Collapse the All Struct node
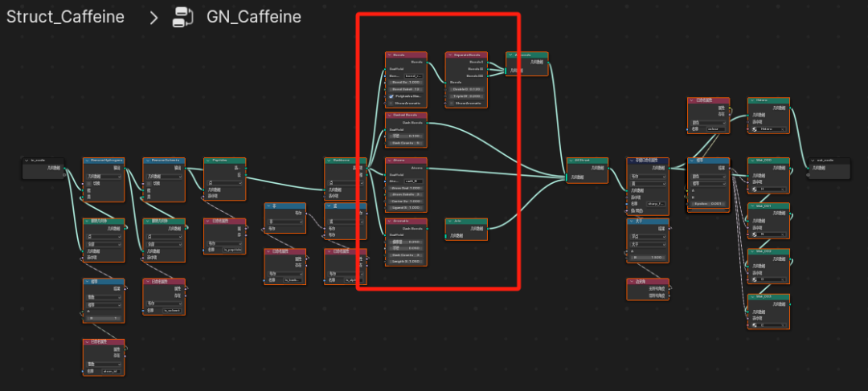This screenshot has width=868, height=391. 570,161
